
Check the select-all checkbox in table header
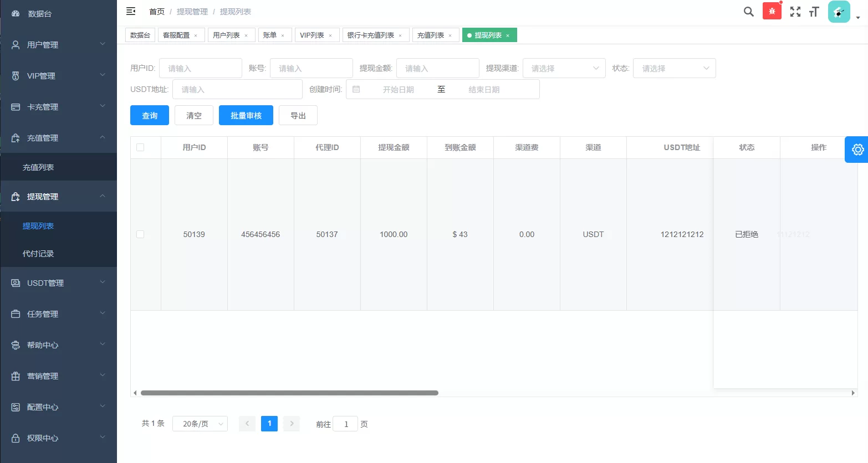(x=140, y=147)
